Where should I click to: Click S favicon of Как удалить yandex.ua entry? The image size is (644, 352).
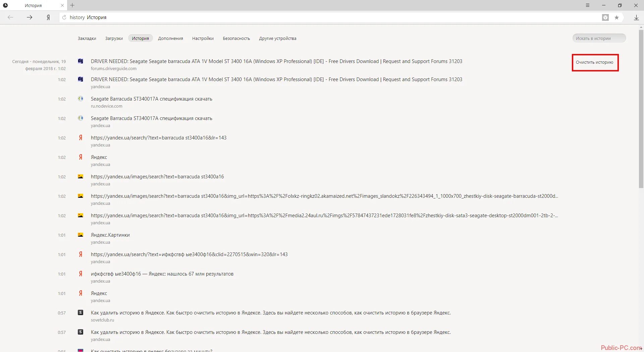tap(80, 332)
